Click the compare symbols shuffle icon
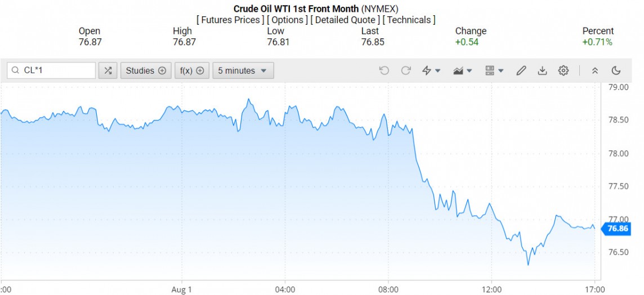 point(108,70)
